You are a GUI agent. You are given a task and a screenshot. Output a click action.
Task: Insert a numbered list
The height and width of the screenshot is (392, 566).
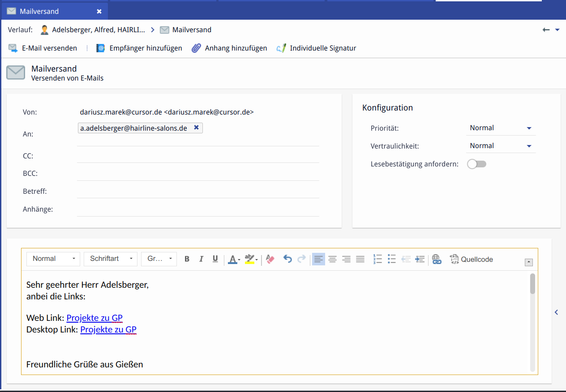pyautogui.click(x=377, y=259)
